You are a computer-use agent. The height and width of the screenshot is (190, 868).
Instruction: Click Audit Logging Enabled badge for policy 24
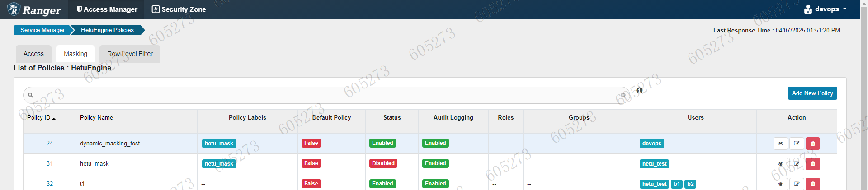pos(435,143)
